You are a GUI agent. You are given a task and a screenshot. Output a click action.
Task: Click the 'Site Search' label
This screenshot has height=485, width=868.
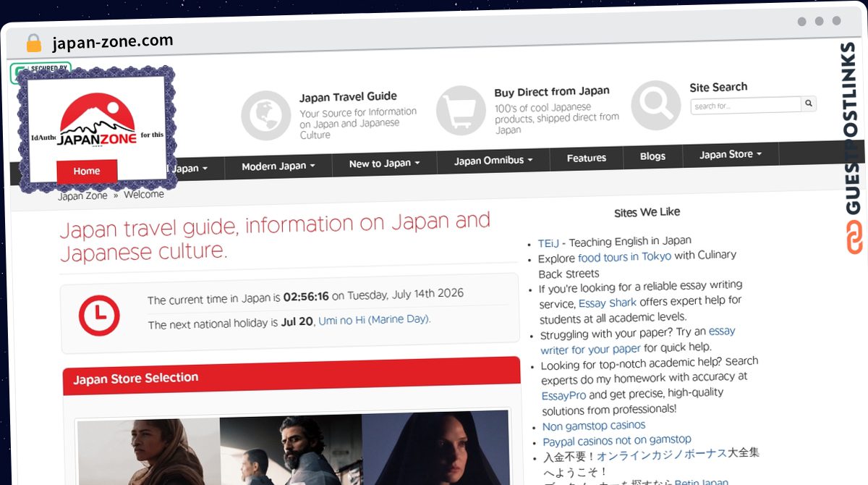coord(718,87)
